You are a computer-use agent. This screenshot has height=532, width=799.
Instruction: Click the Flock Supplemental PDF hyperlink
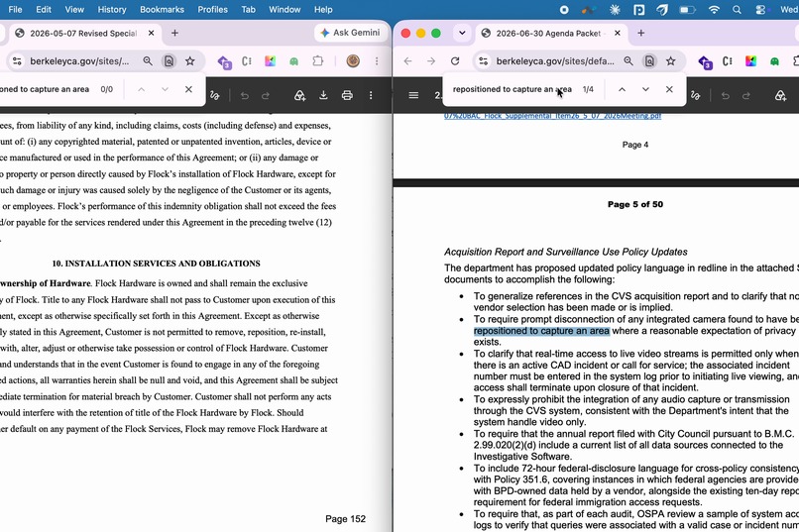click(x=553, y=116)
